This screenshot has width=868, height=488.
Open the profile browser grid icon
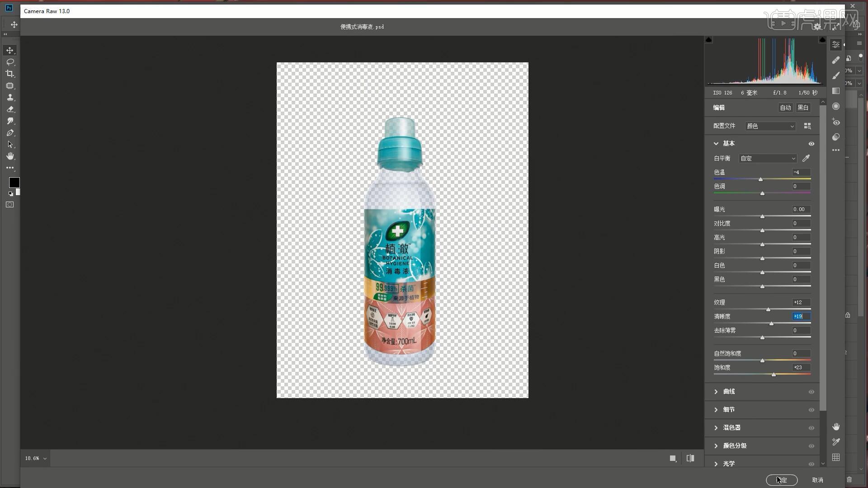(807, 126)
